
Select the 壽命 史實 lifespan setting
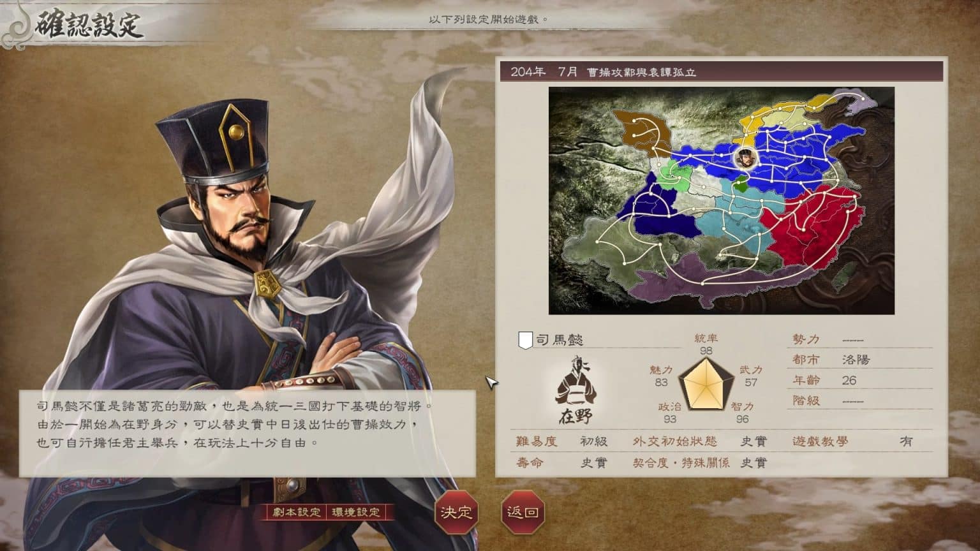(561, 462)
